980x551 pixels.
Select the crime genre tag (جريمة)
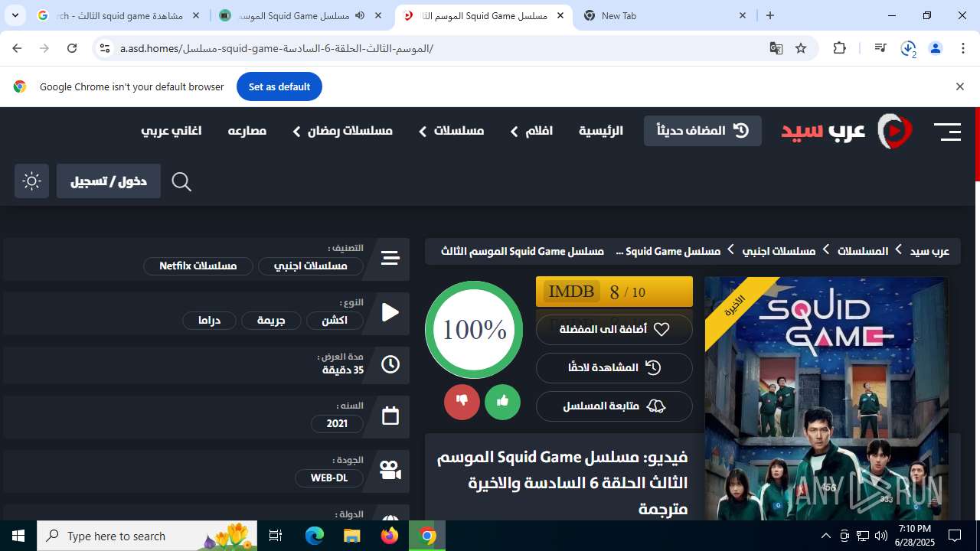pyautogui.click(x=271, y=320)
